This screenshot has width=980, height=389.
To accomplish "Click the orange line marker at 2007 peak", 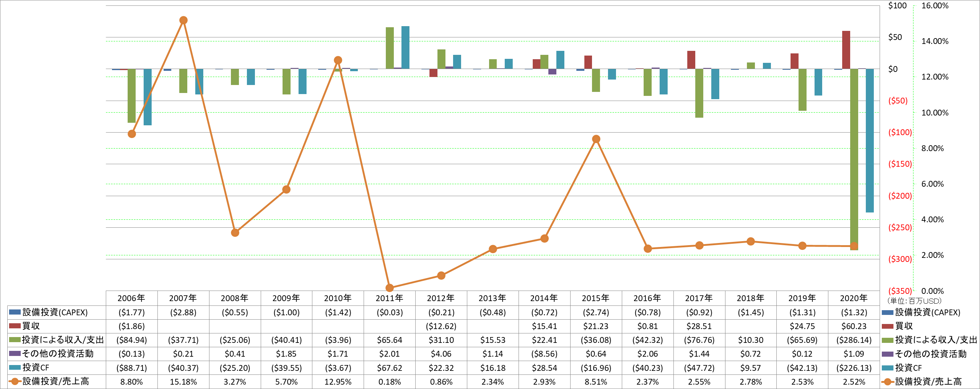I will coord(183,20).
